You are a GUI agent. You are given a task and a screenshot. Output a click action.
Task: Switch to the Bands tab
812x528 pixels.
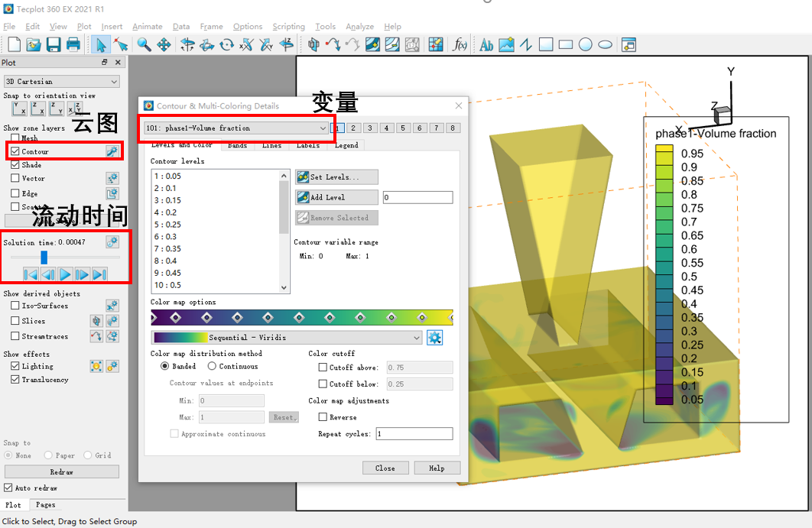pyautogui.click(x=237, y=145)
